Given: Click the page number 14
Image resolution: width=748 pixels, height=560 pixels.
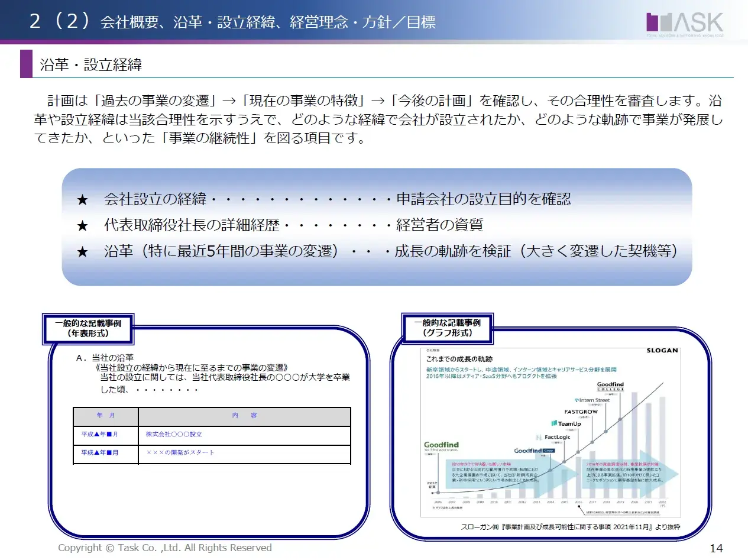Looking at the screenshot, I should 716,548.
